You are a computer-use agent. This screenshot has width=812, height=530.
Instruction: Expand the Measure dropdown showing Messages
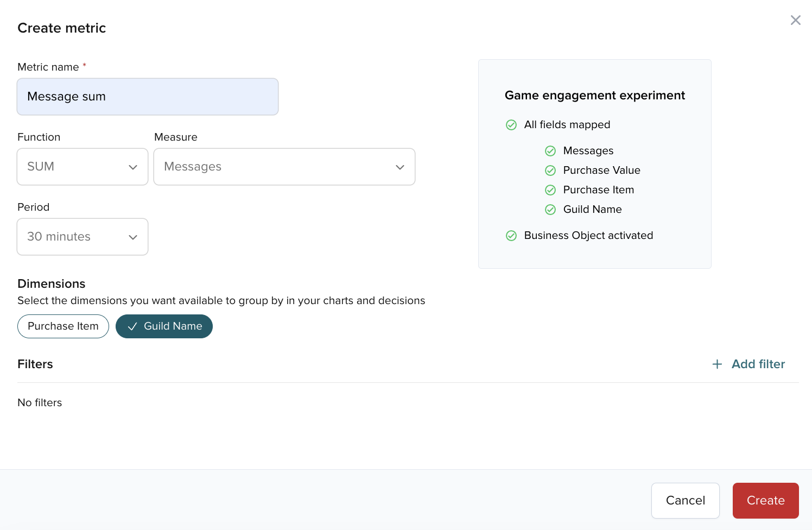coord(284,167)
